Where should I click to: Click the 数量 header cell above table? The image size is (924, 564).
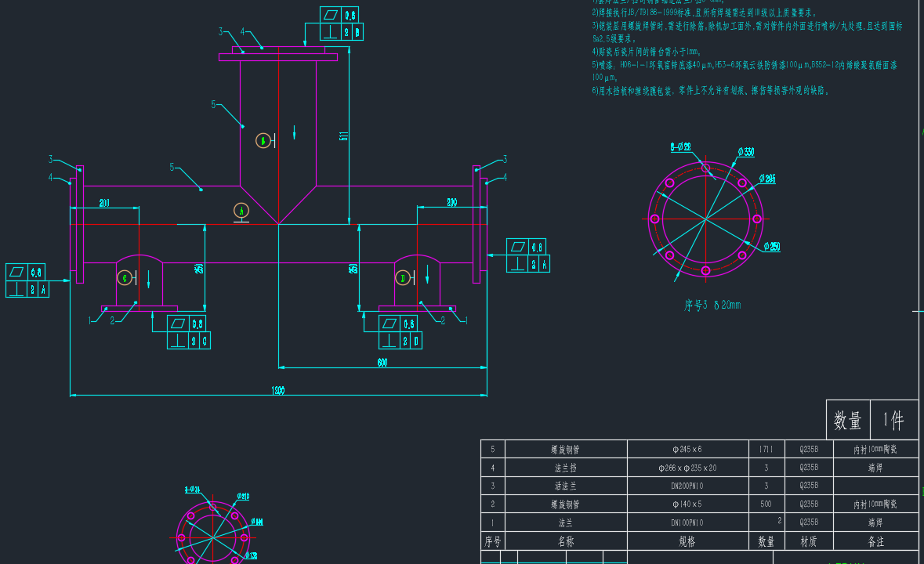(847, 421)
